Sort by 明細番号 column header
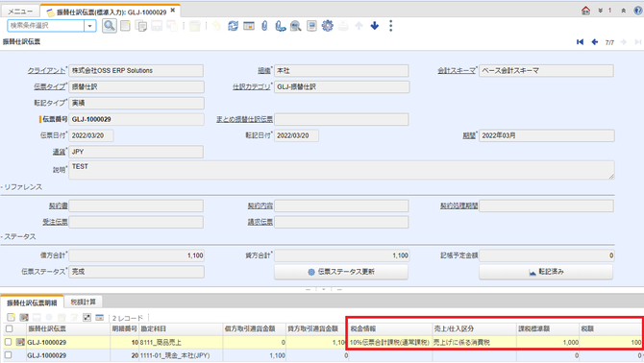The width and height of the screenshot is (644, 363). tap(124, 328)
